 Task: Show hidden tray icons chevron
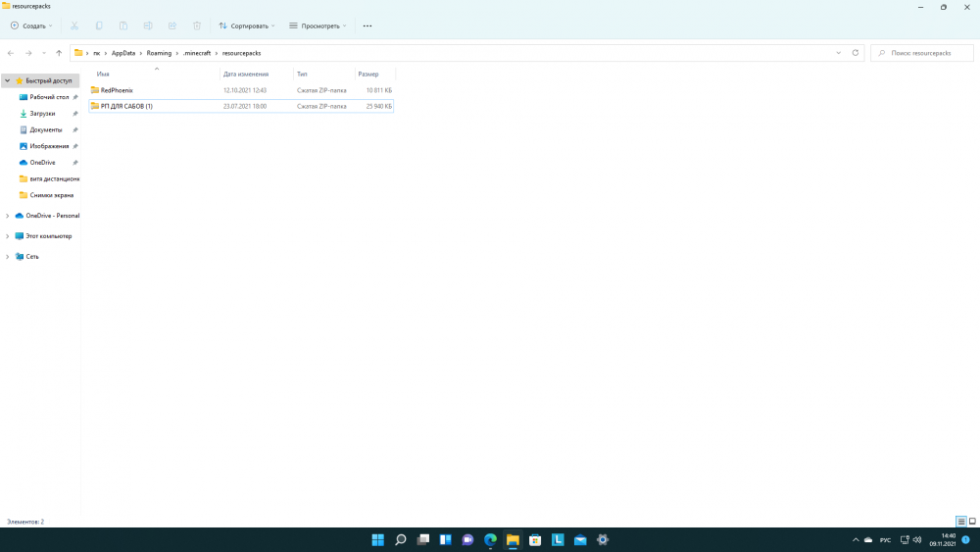[x=856, y=539]
